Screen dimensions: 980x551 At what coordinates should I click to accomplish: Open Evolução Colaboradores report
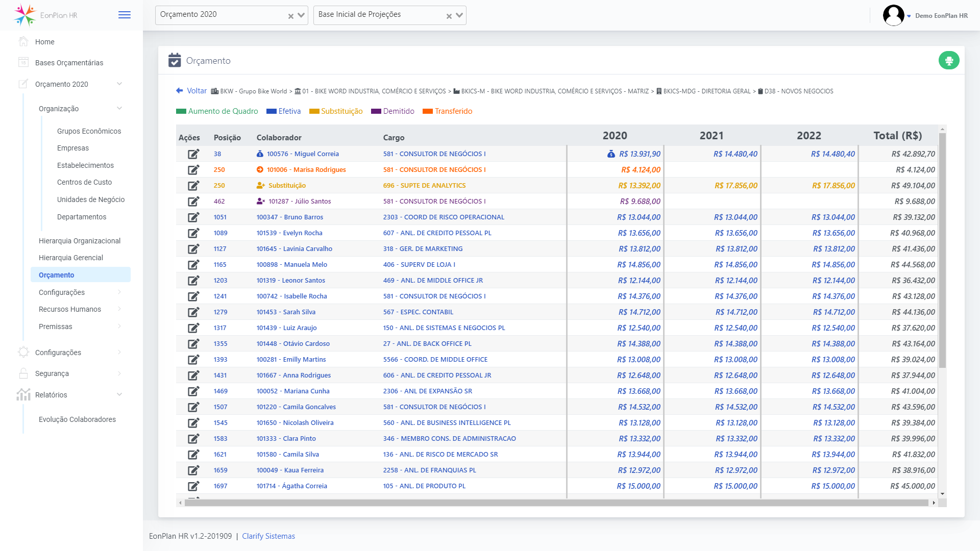(77, 419)
